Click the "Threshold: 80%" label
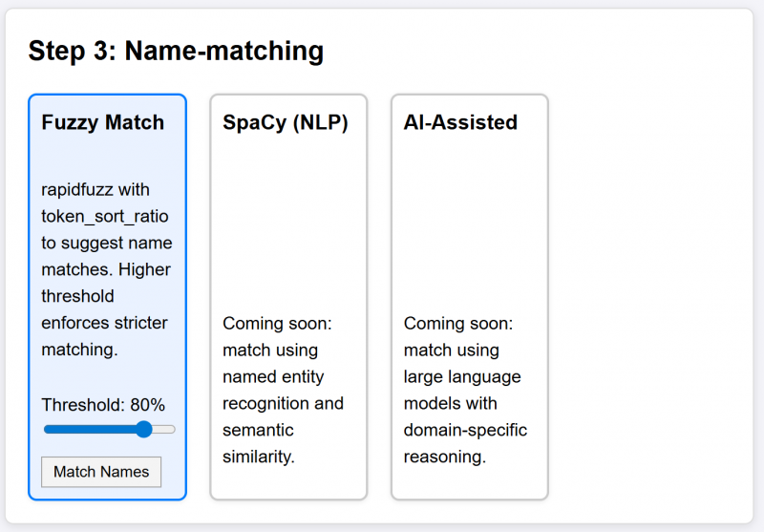 pyautogui.click(x=103, y=404)
